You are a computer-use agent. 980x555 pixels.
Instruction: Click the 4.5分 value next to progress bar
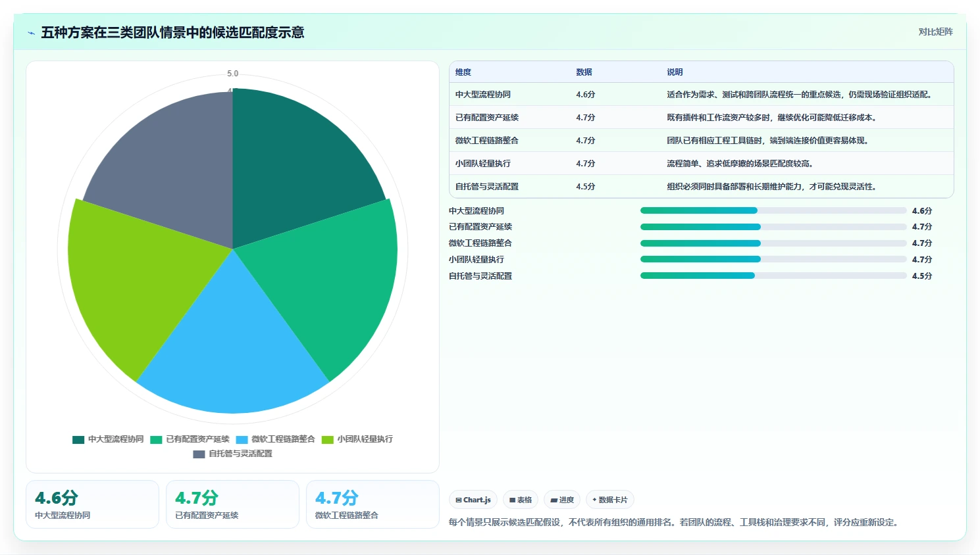tap(922, 276)
